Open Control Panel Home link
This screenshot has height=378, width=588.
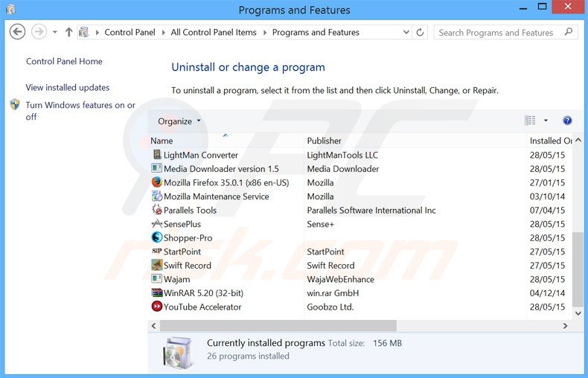pos(64,61)
